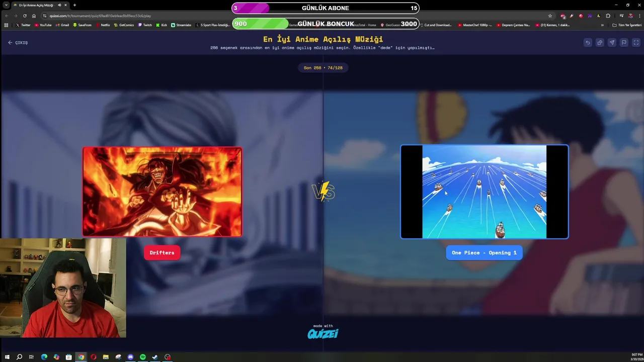Click the undo arrow icon on quiz page
The height and width of the screenshot is (362, 644).
[588, 43]
